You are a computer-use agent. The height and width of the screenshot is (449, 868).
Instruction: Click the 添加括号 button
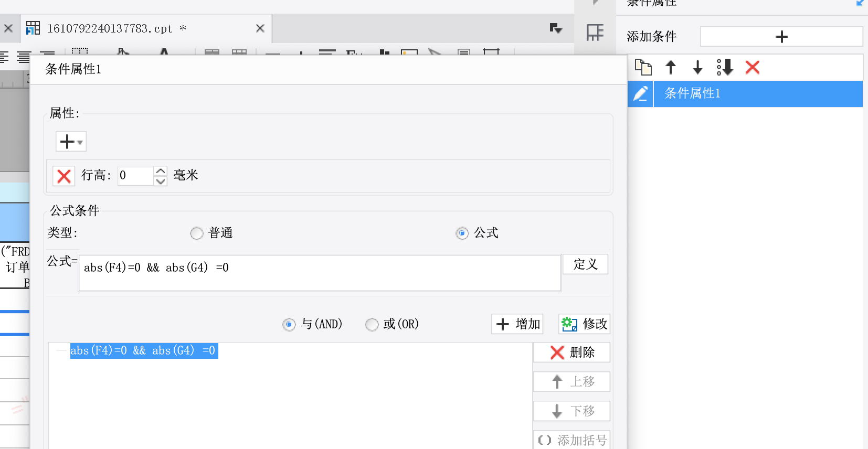point(571,440)
